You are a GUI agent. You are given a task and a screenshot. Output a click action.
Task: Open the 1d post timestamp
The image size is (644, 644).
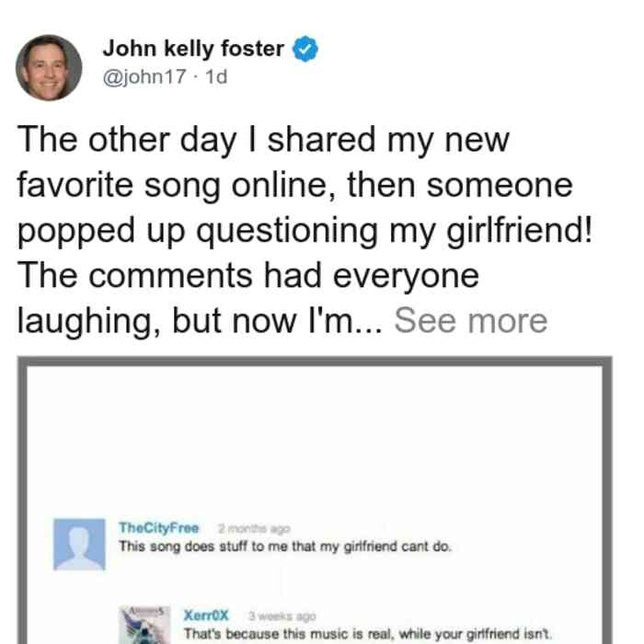click(216, 76)
